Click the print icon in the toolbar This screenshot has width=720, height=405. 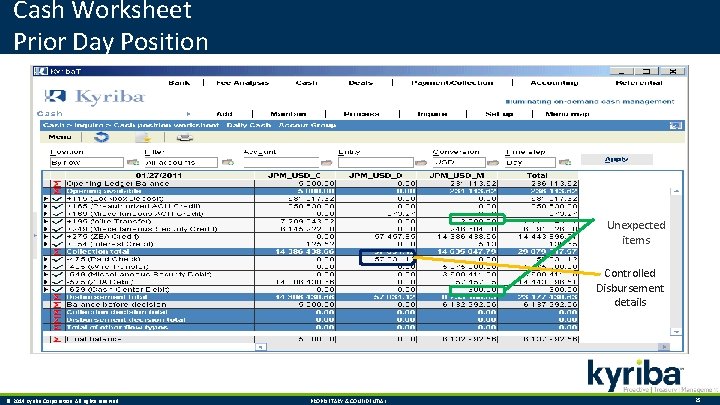coord(185,137)
